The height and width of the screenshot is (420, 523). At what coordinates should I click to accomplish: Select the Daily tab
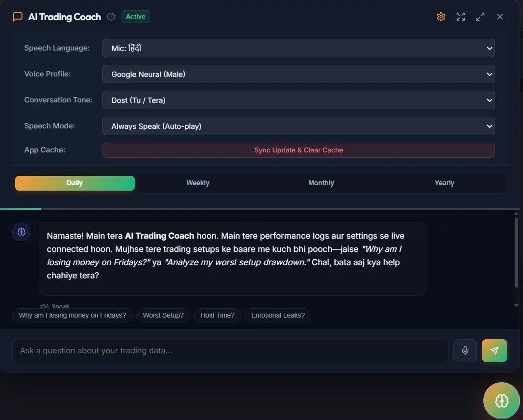75,183
